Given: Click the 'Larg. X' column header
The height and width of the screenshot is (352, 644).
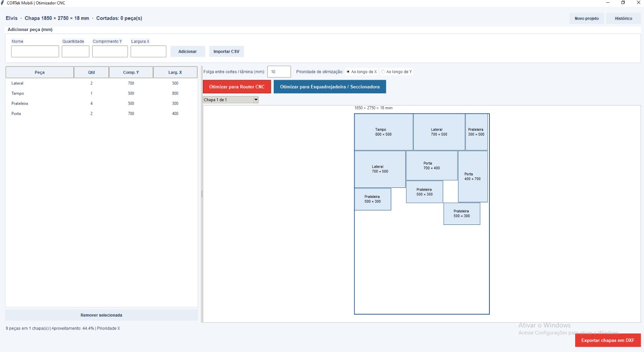Looking at the screenshot, I should point(175,72).
